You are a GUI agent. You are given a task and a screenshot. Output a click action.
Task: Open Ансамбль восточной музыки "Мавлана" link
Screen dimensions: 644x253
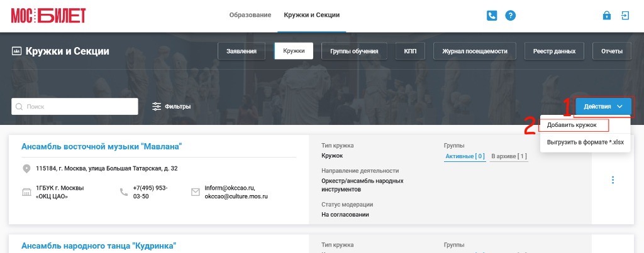point(101,146)
